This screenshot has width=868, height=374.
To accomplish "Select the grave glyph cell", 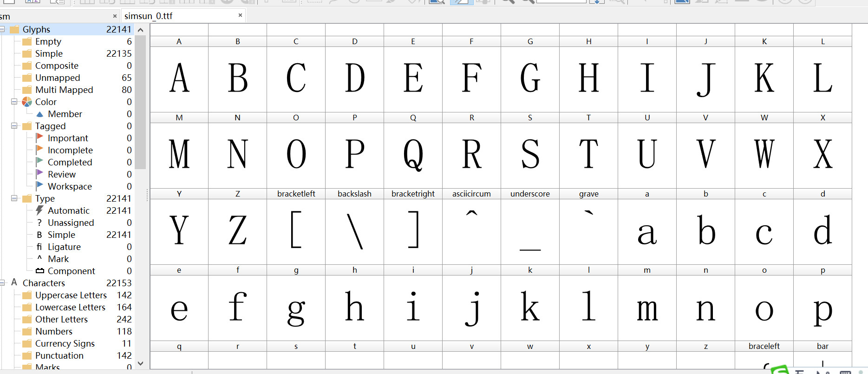I will (589, 227).
